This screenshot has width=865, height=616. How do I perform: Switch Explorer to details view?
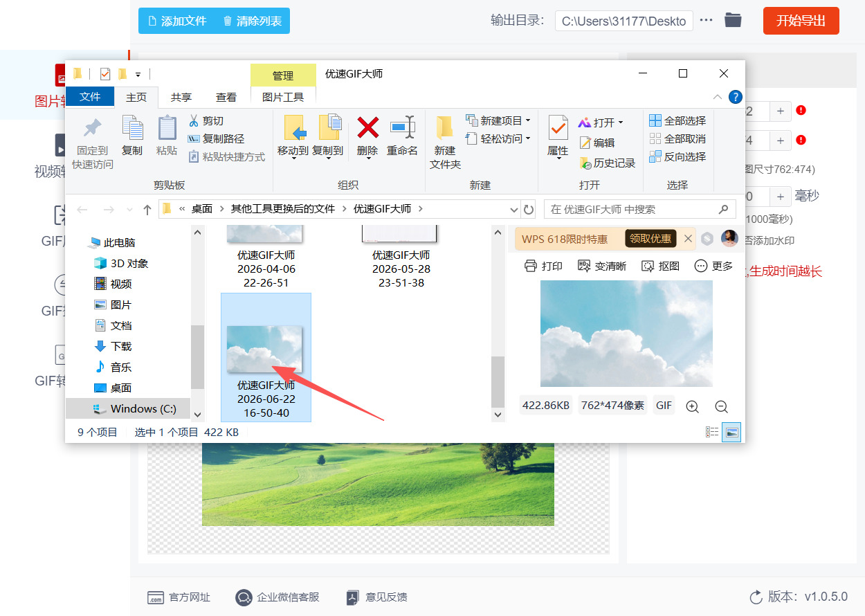tap(712, 432)
